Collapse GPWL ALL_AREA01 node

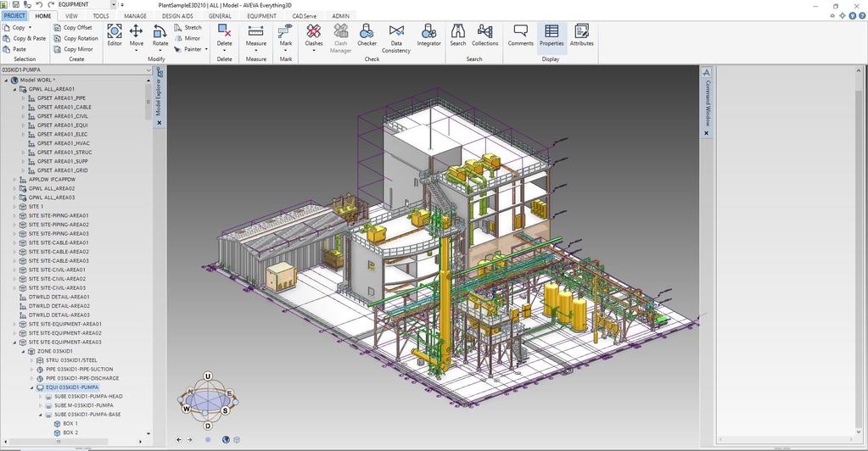click(x=15, y=89)
